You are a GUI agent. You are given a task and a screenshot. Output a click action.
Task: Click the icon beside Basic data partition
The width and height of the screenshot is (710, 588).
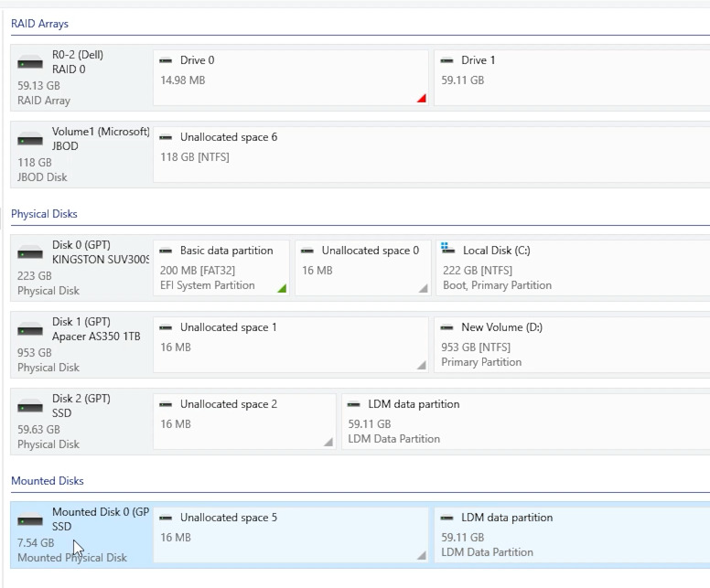(x=166, y=251)
